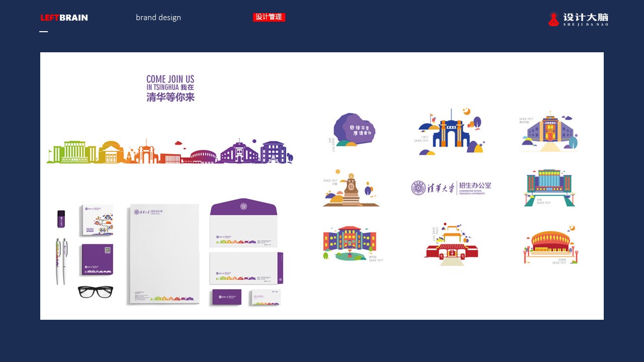Click the teal and blue main building illustration

click(x=548, y=188)
